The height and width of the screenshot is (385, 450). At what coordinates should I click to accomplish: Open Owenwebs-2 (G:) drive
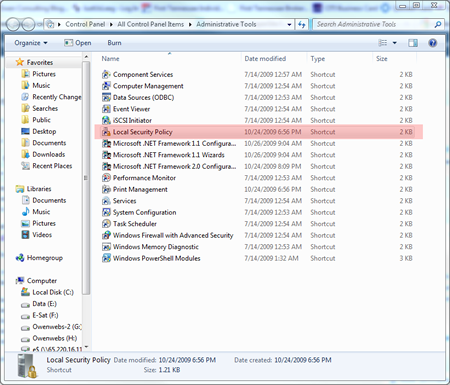52,327
